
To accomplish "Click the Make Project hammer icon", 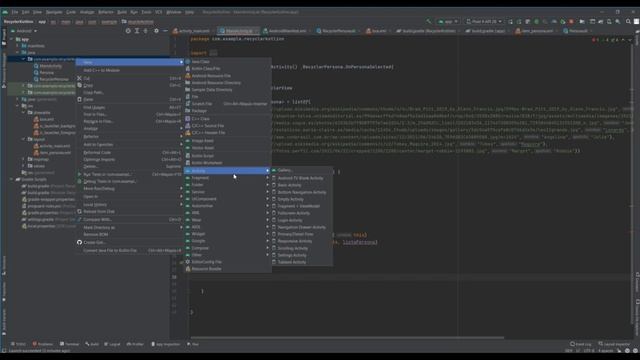I will point(428,21).
